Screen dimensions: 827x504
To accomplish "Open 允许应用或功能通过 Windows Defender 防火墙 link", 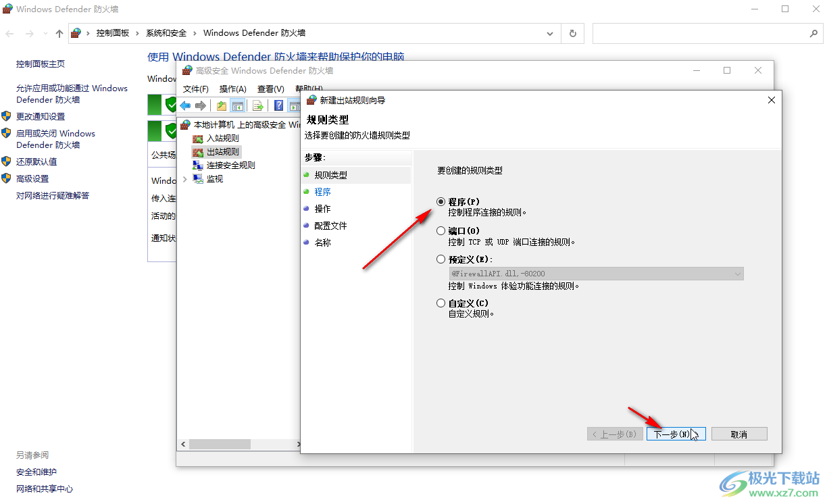I will pos(72,94).
